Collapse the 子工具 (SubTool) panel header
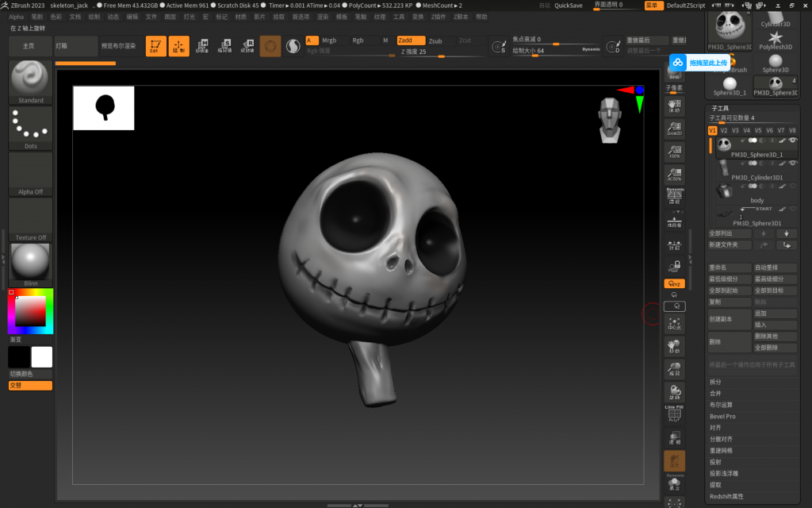812x508 pixels. (720, 108)
